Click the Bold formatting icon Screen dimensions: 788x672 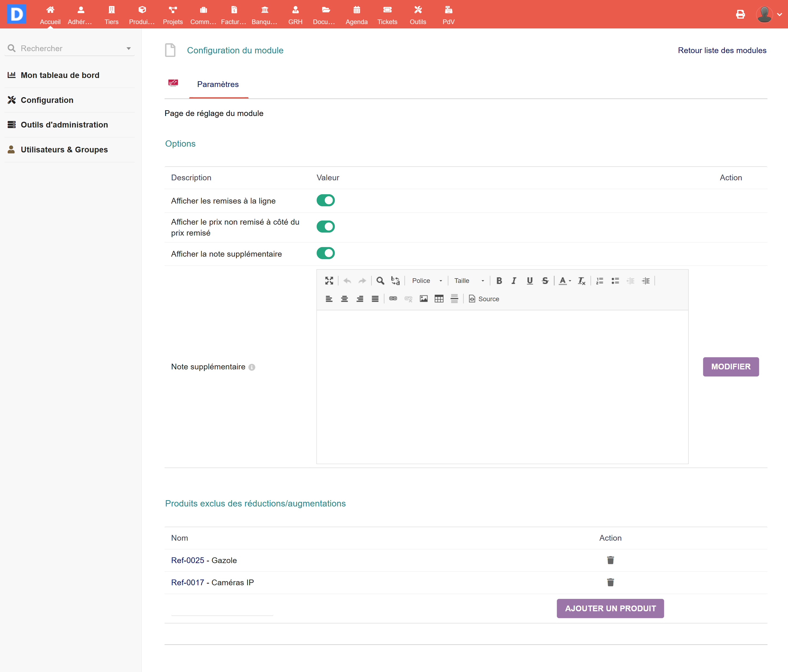(x=499, y=281)
